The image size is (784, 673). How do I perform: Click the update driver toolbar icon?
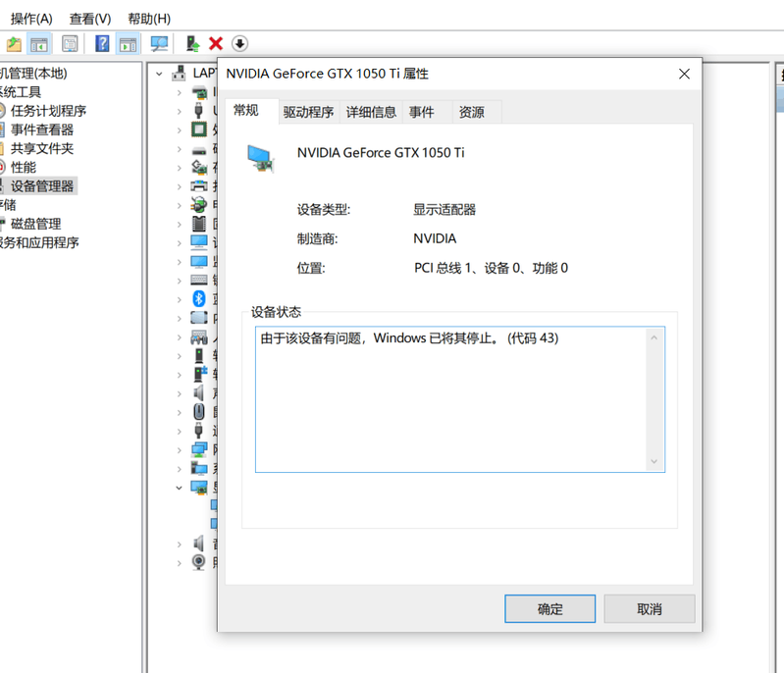click(192, 44)
